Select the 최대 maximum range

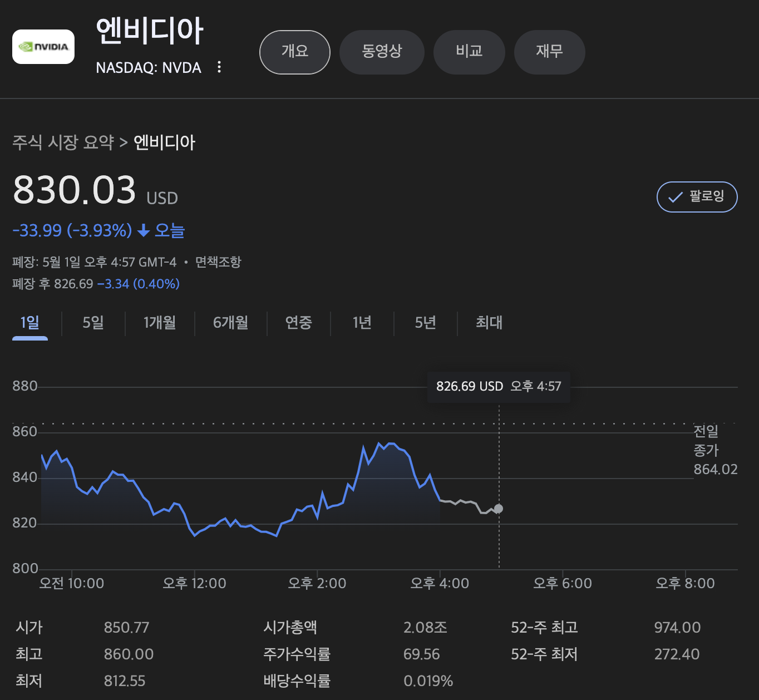[x=489, y=323]
